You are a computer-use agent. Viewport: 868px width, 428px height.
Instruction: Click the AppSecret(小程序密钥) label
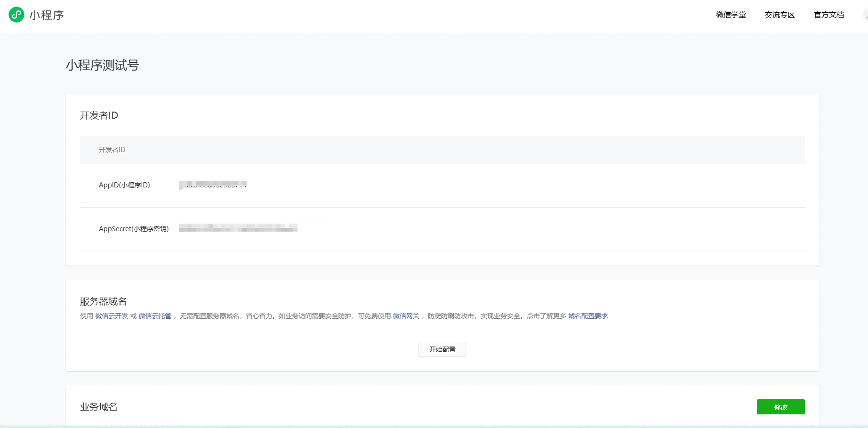click(134, 229)
